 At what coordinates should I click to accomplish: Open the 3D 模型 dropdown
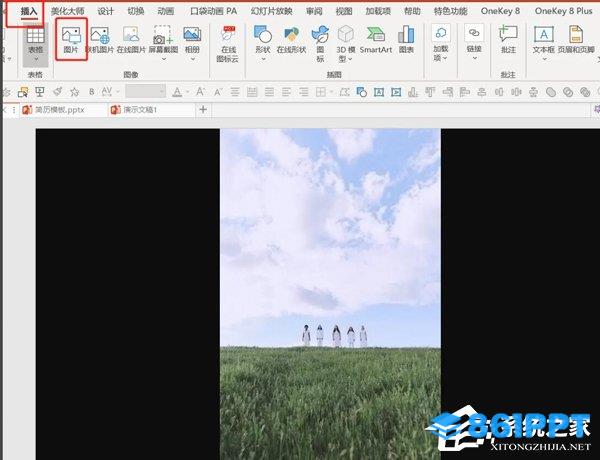click(346, 44)
